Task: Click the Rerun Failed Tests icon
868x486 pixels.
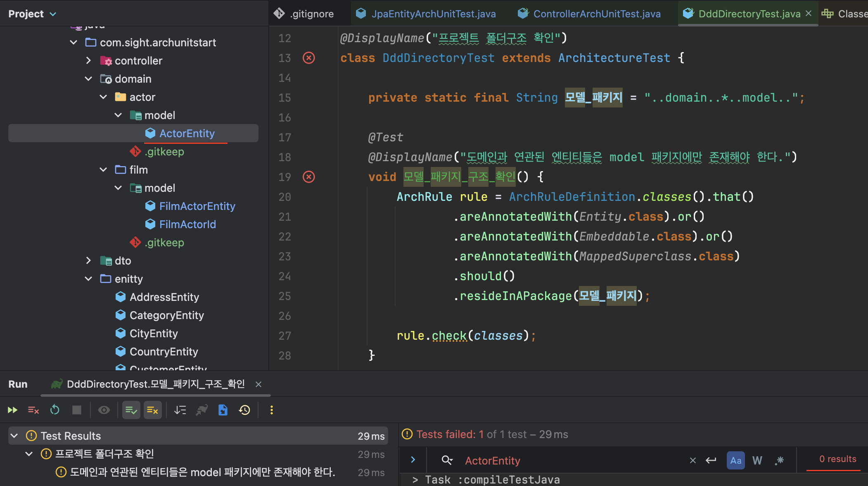Action: click(x=33, y=410)
